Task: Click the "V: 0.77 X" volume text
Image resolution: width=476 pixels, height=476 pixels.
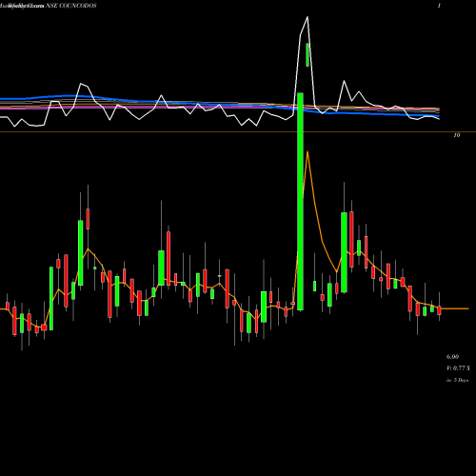Action: pyautogui.click(x=458, y=368)
